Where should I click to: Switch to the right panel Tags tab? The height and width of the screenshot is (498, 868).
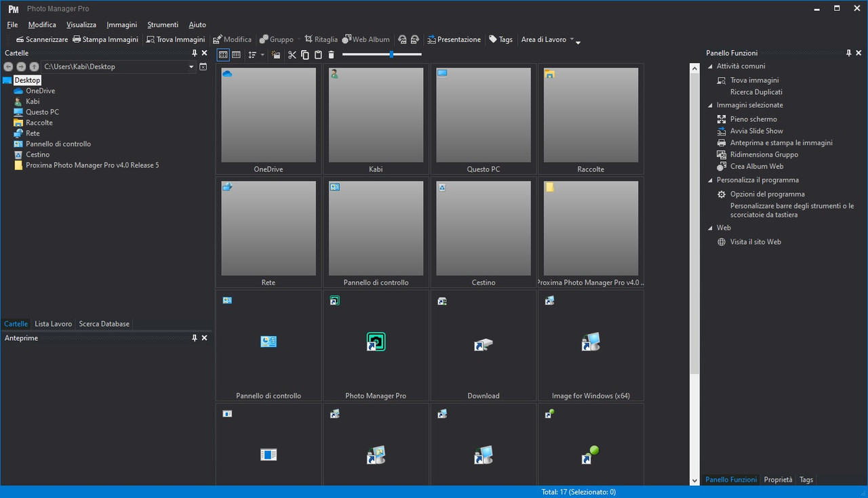pyautogui.click(x=806, y=480)
